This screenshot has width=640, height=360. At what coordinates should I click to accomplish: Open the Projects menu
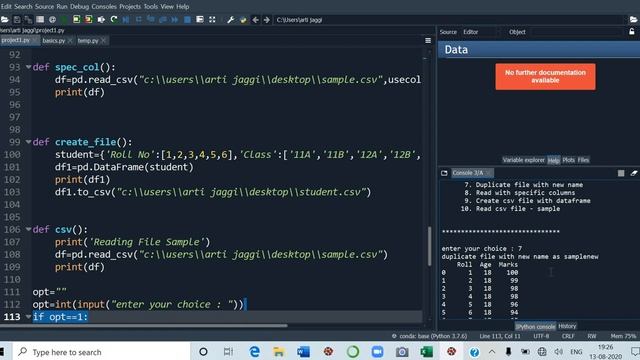(130, 7)
